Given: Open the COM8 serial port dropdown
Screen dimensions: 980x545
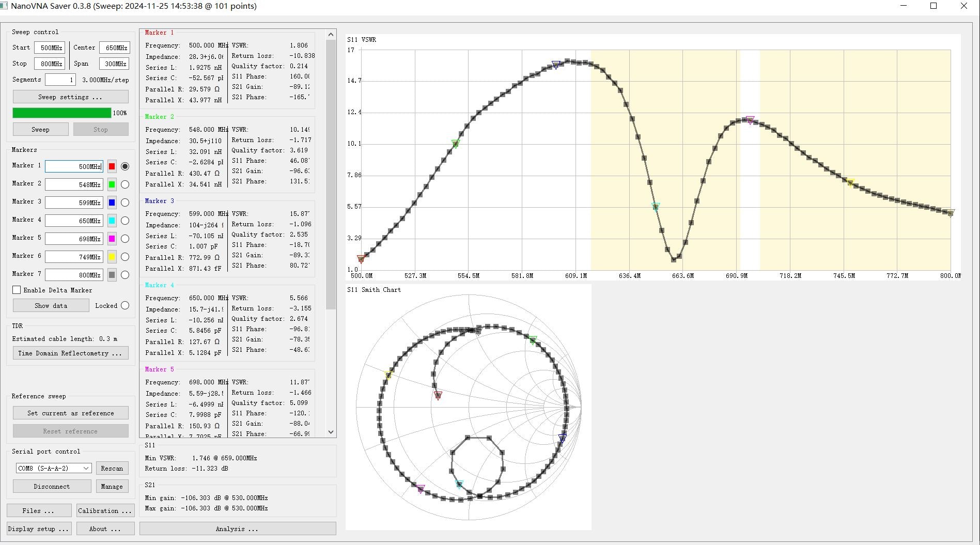Looking at the screenshot, I should point(54,468).
